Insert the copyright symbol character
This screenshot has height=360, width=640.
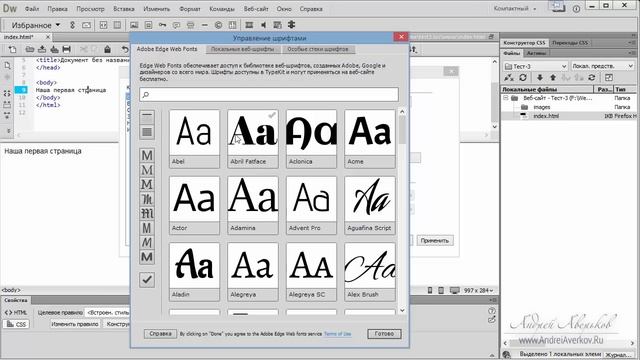tap(218, 25)
